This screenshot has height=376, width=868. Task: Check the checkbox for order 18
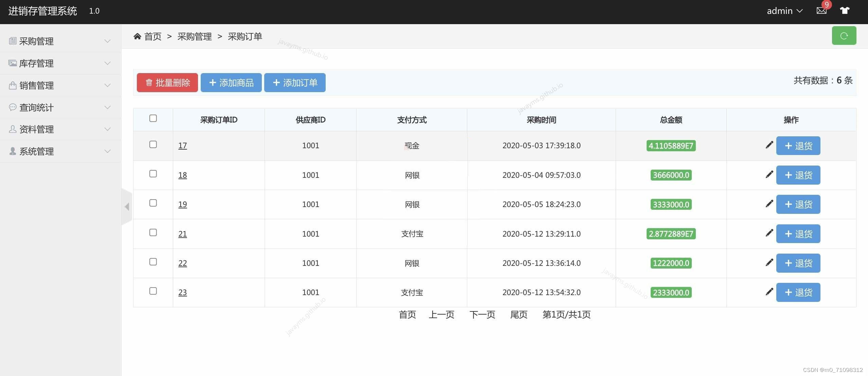point(153,174)
